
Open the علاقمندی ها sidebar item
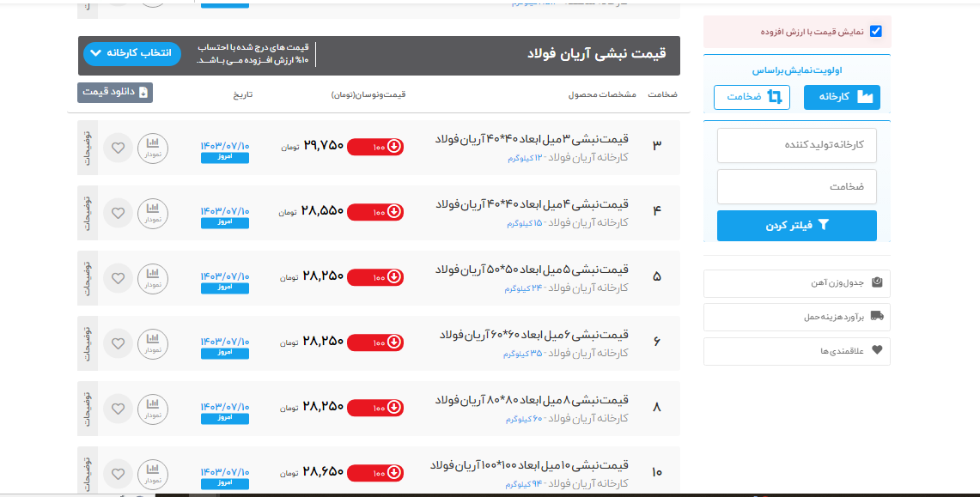click(796, 351)
